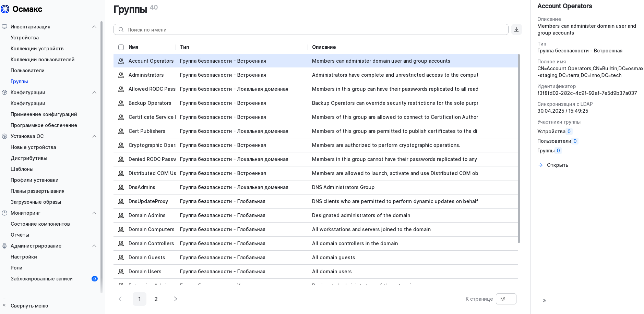Click the Осмакс logo icon
Screen dimensions: 644x314
5,9
